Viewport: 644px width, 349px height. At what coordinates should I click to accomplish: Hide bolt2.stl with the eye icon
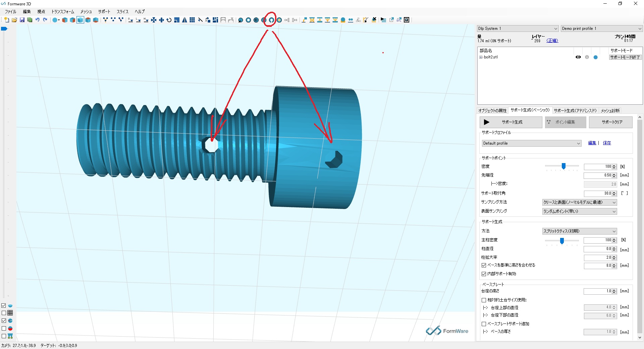point(578,57)
